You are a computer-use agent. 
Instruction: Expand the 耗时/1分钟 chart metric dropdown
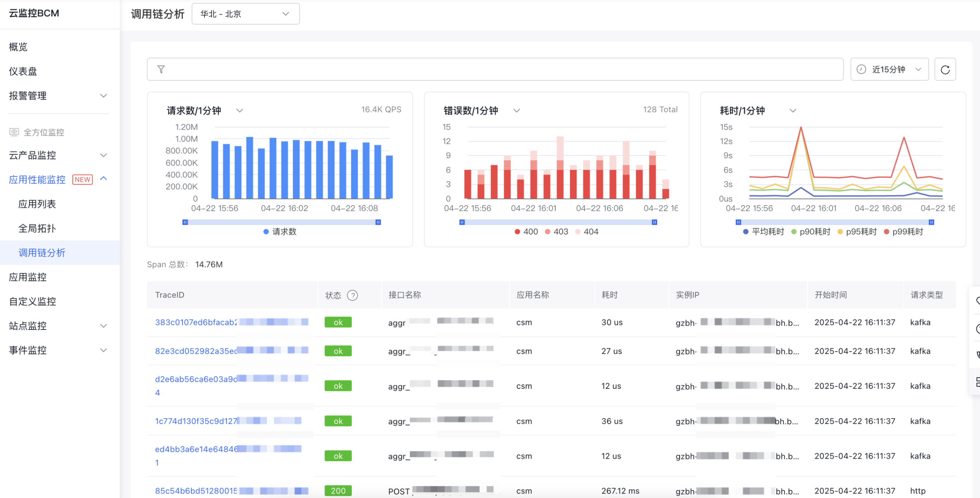pos(793,111)
